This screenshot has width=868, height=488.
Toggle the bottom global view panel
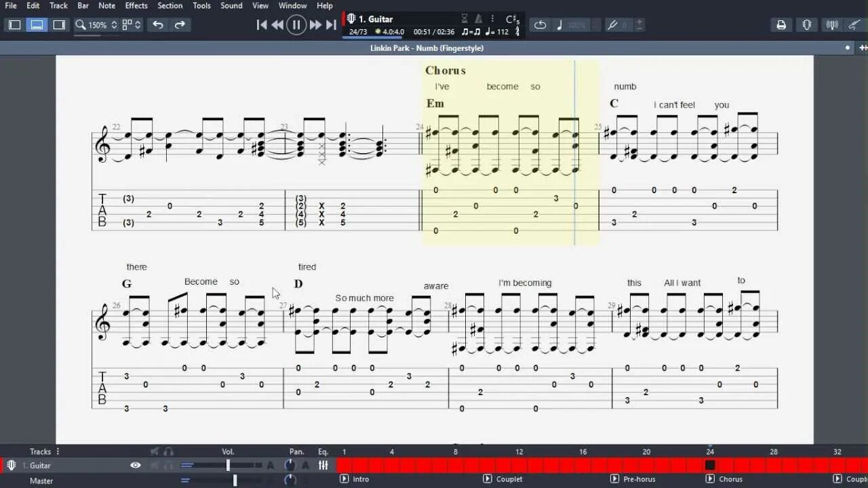(37, 25)
